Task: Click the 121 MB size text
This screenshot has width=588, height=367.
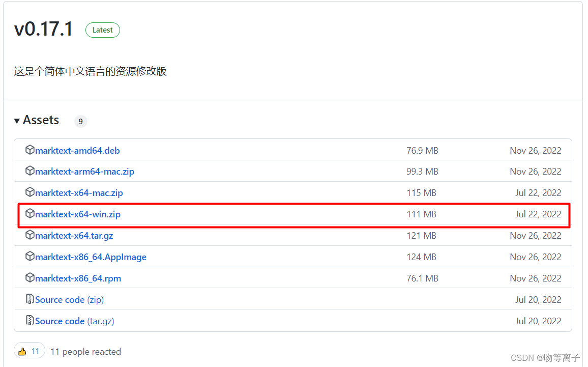Action: [422, 236]
